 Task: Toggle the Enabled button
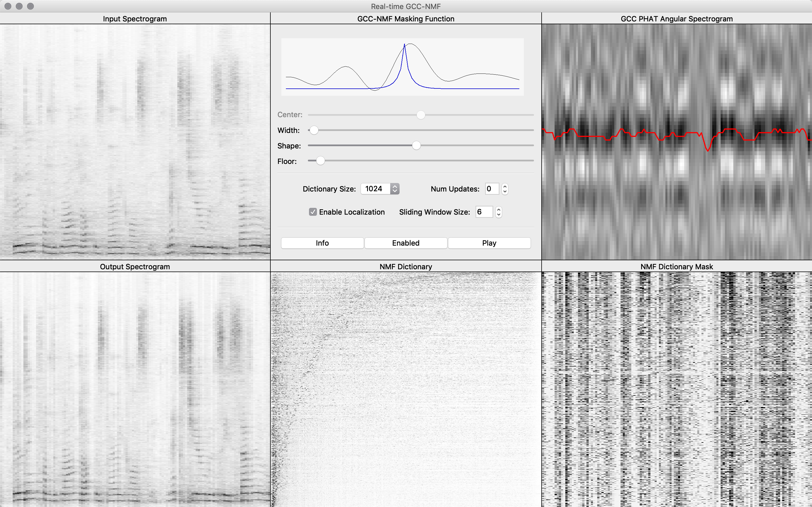406,243
